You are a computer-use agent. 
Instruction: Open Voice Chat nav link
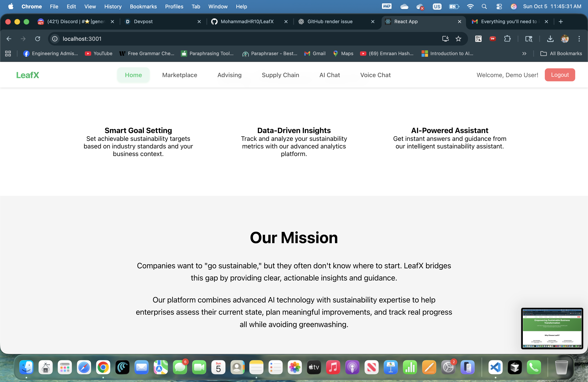click(x=375, y=75)
